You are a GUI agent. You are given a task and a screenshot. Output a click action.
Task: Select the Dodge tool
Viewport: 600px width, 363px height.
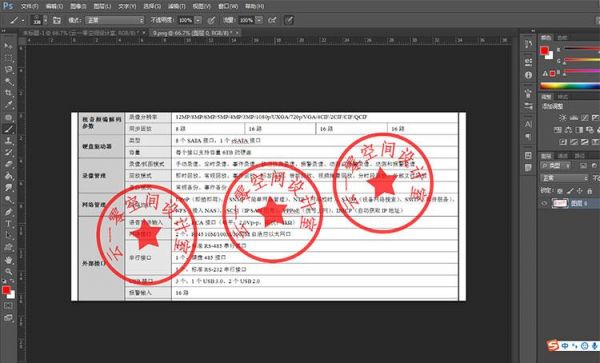tap(8, 200)
